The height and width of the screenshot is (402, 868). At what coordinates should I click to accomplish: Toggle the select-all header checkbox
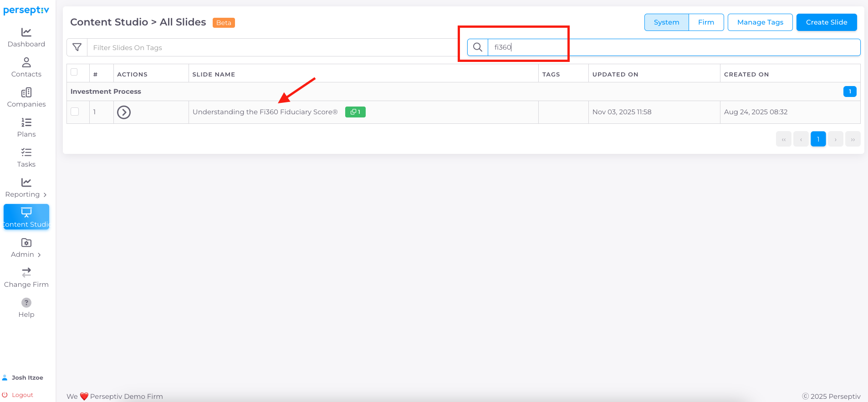pyautogui.click(x=74, y=72)
